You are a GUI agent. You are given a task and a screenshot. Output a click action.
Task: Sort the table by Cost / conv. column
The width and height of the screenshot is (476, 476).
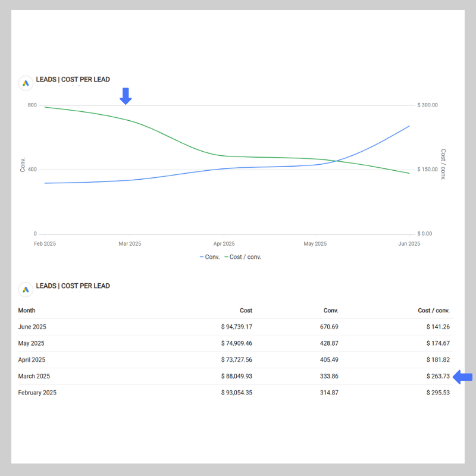pyautogui.click(x=434, y=310)
